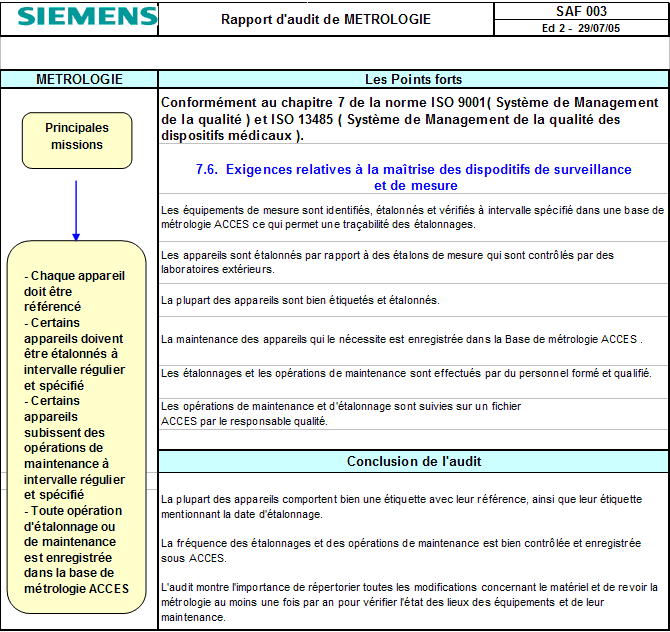Click the SAF 003 reference cell
Viewport: 670px width, 632px height.
581,11
